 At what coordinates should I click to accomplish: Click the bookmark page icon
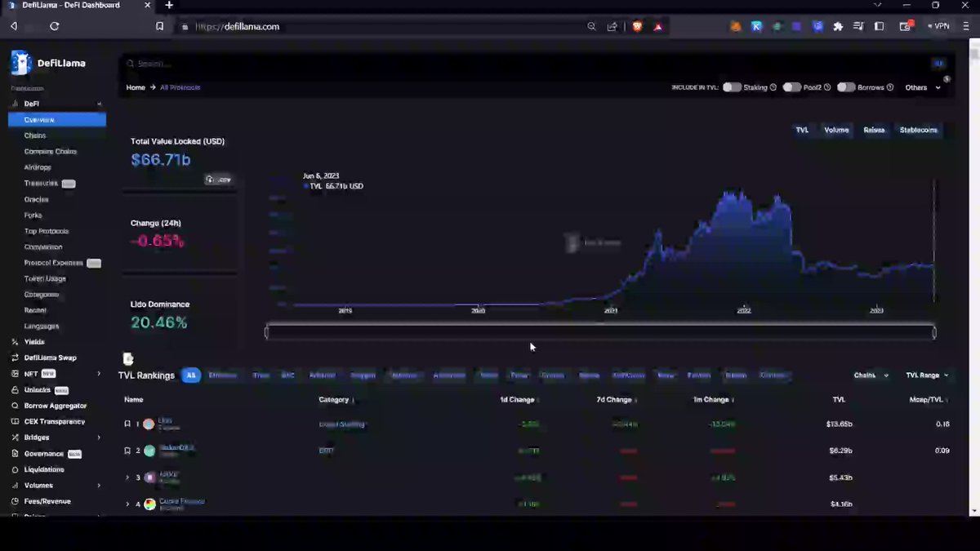click(x=160, y=26)
